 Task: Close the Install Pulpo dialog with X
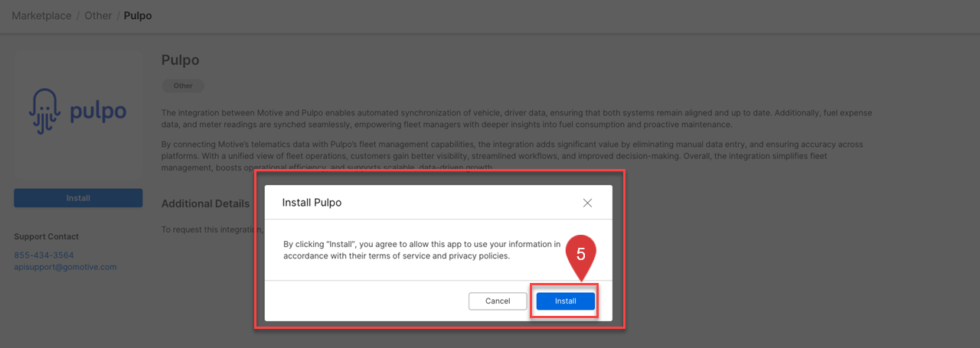point(587,203)
